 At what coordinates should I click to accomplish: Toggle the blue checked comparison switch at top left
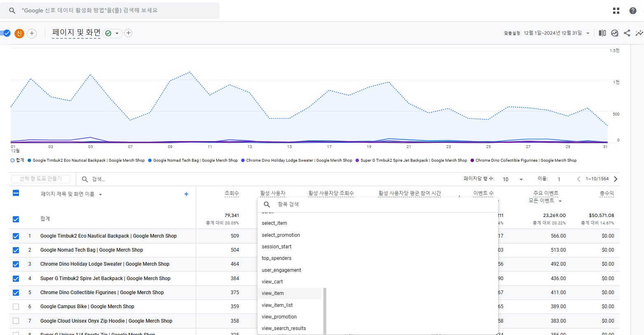point(6,33)
